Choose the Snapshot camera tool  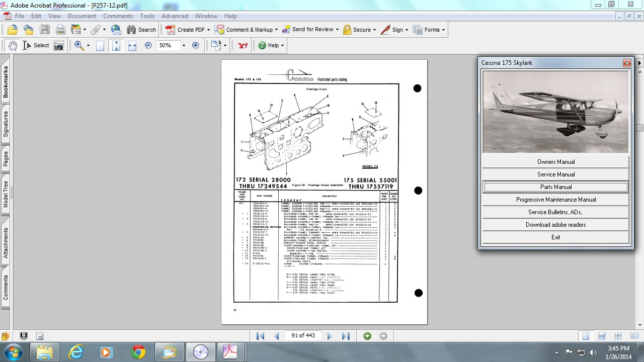(x=59, y=45)
